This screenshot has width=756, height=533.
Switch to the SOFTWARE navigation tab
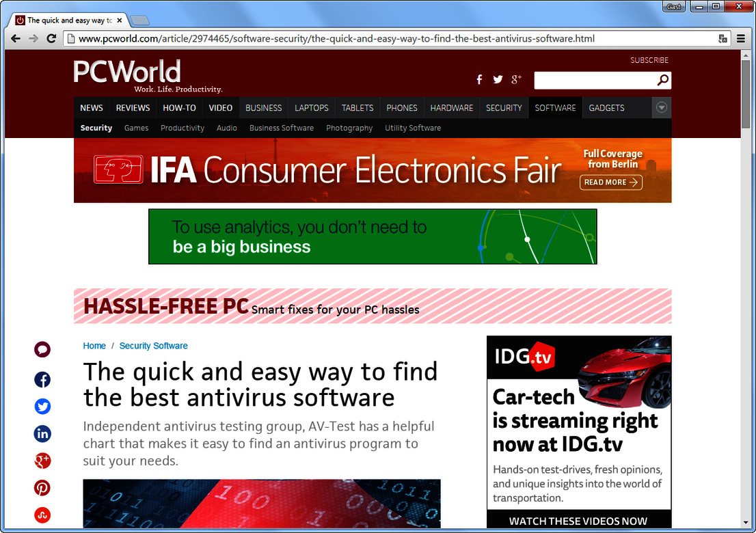[x=555, y=107]
